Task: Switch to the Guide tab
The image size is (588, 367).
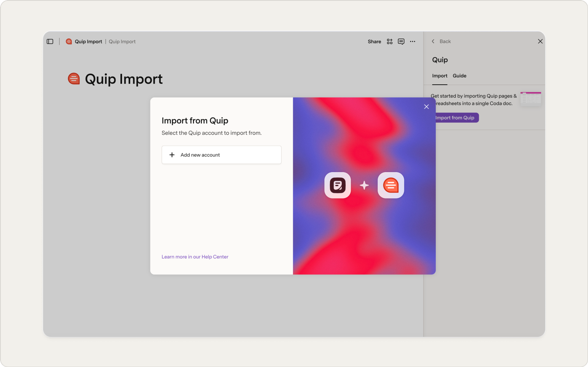Action: 459,76
